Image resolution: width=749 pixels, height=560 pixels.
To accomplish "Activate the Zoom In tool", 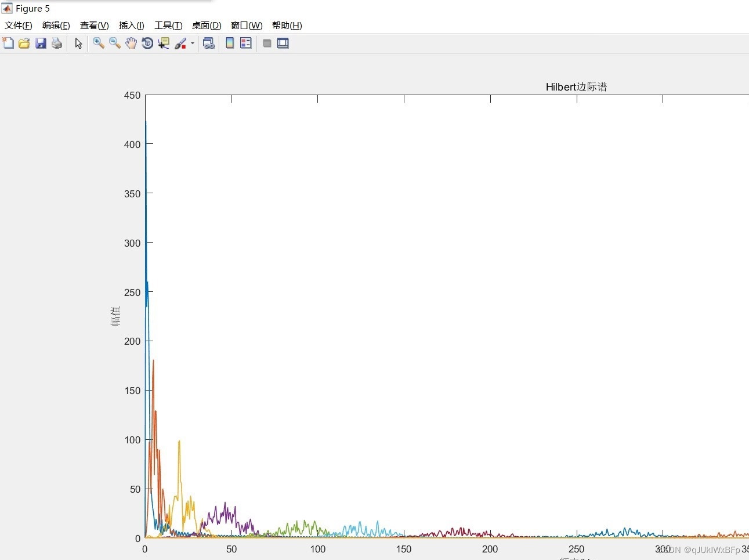I will click(99, 43).
